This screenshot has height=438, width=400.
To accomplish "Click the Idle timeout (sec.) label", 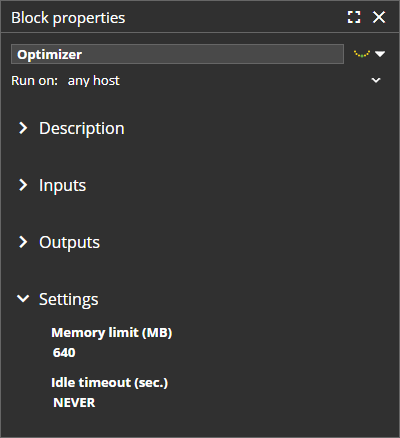I will point(109,383).
